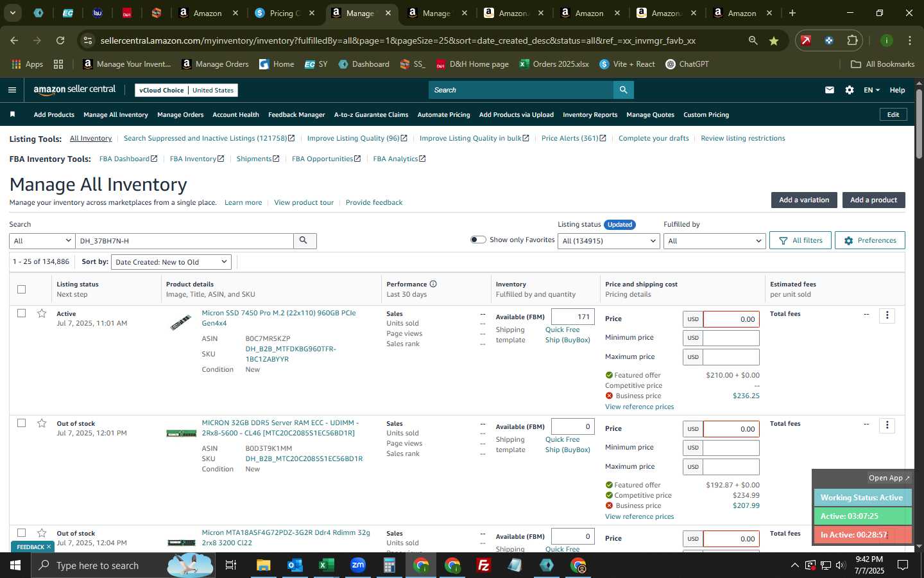This screenshot has width=924, height=578.
Task: Open vCloud Choice United States account switcher
Action: (x=187, y=90)
